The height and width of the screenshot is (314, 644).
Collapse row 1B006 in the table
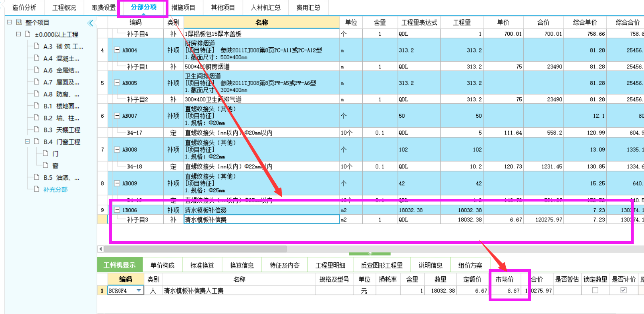(x=117, y=210)
